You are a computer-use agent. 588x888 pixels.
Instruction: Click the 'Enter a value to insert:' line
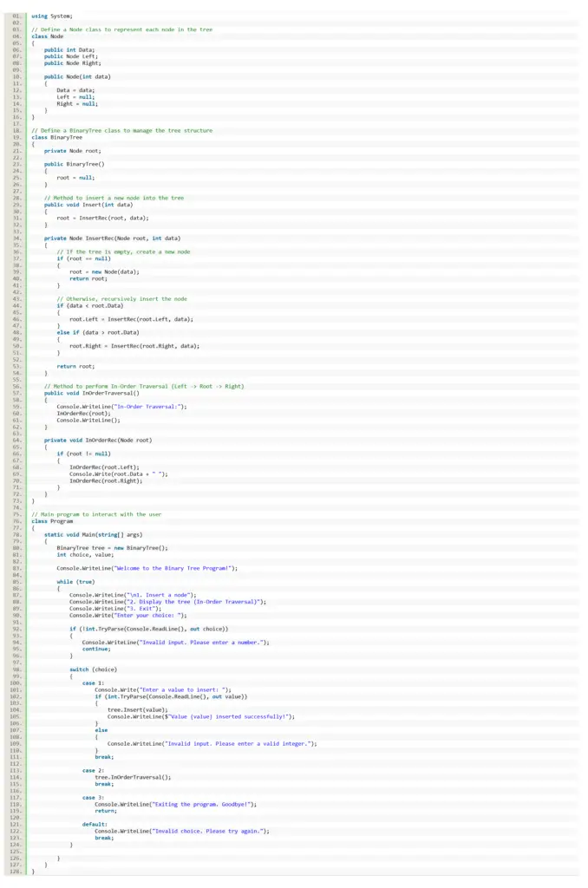click(x=162, y=689)
